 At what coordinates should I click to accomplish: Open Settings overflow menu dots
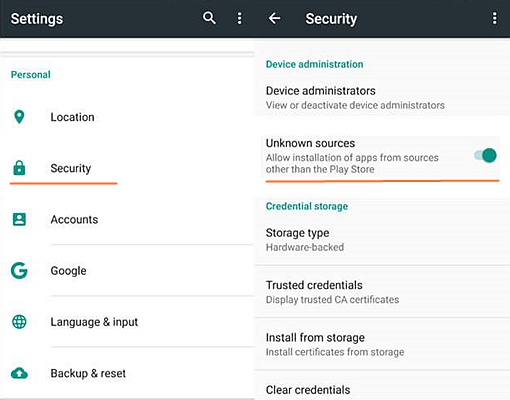tap(239, 18)
